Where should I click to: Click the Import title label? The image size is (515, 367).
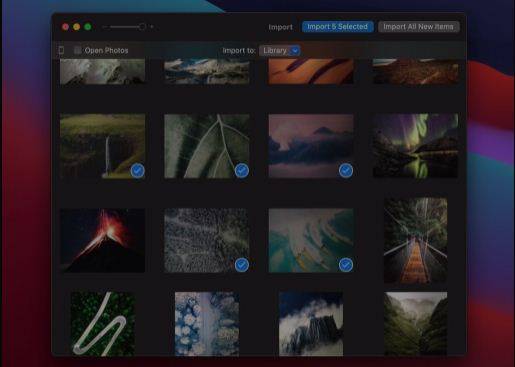pos(281,27)
